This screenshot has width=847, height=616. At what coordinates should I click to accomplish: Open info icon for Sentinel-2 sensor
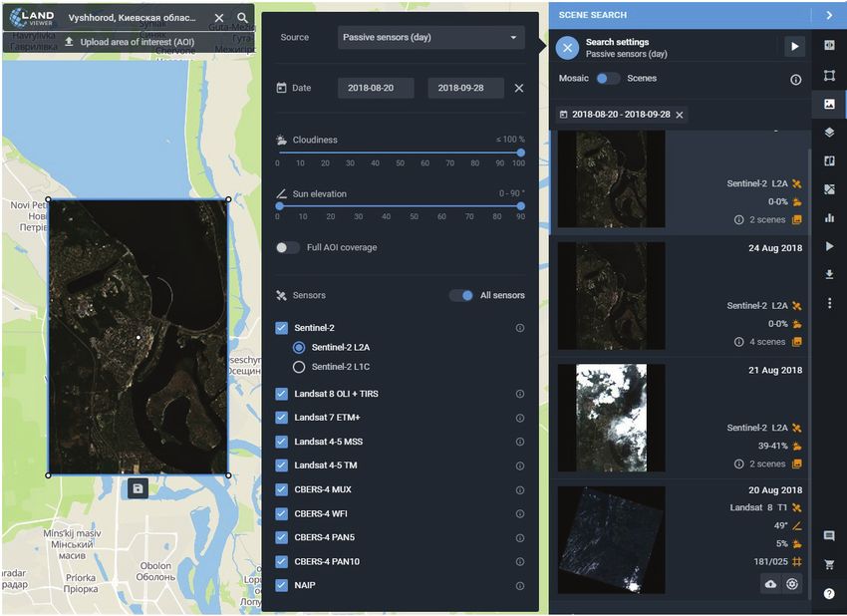click(519, 328)
